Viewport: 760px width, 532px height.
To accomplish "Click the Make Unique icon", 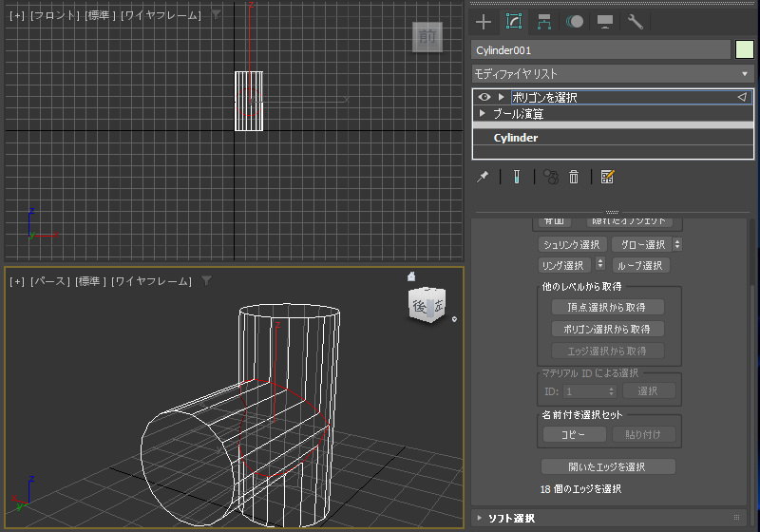I will tap(551, 177).
